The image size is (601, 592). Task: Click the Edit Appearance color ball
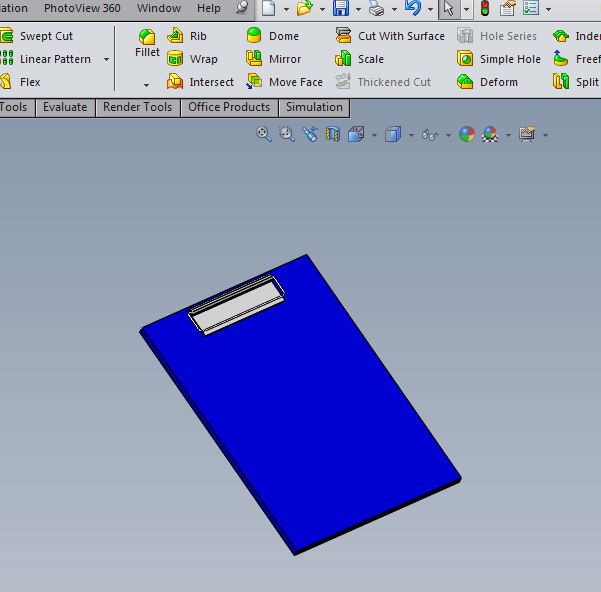pyautogui.click(x=467, y=134)
